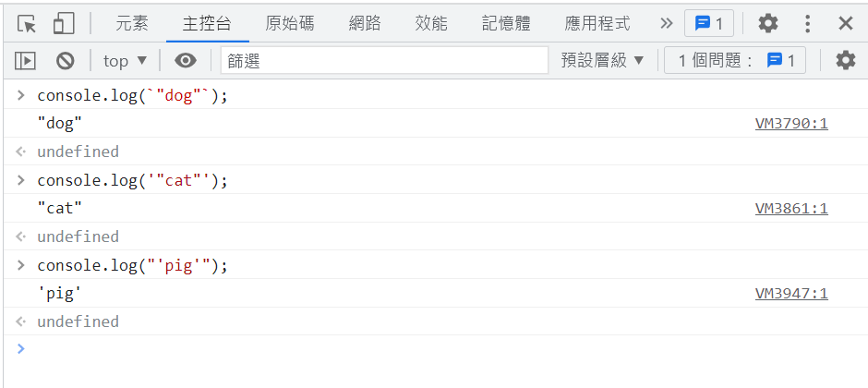This screenshot has width=868, height=388.
Task: Open the 記憶體 tab
Action: click(x=506, y=23)
